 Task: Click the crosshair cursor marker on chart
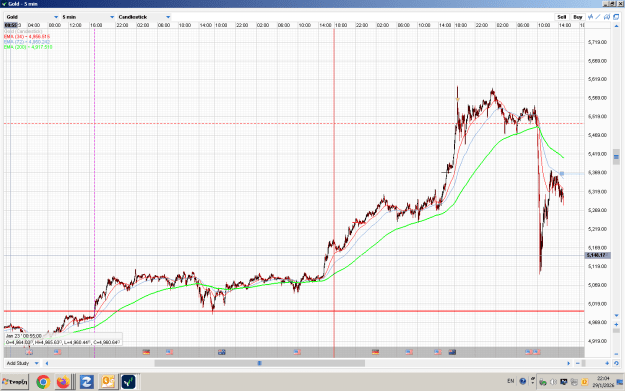(446, 172)
